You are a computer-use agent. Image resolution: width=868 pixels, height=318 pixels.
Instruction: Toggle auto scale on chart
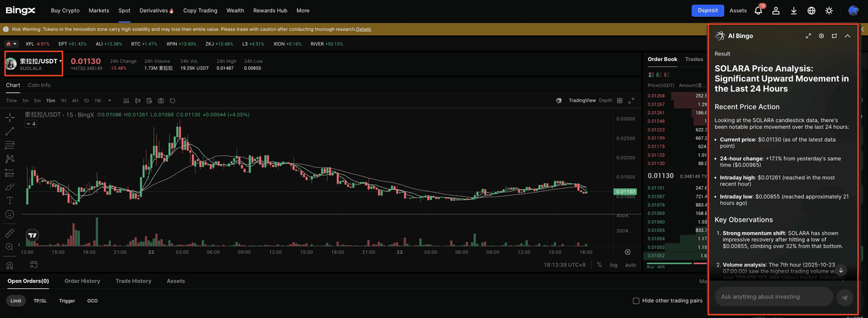631,265
